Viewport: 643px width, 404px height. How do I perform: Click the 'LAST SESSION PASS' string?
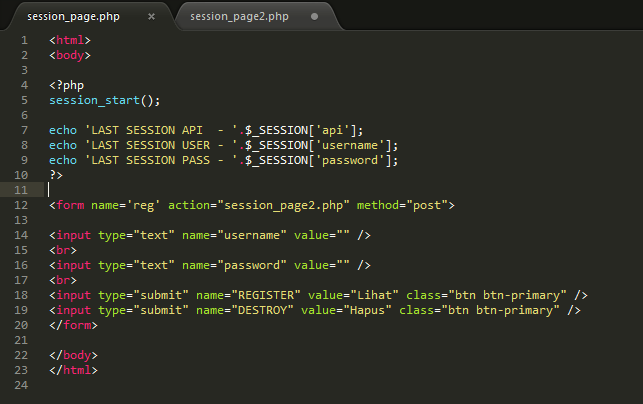pyautogui.click(x=160, y=160)
